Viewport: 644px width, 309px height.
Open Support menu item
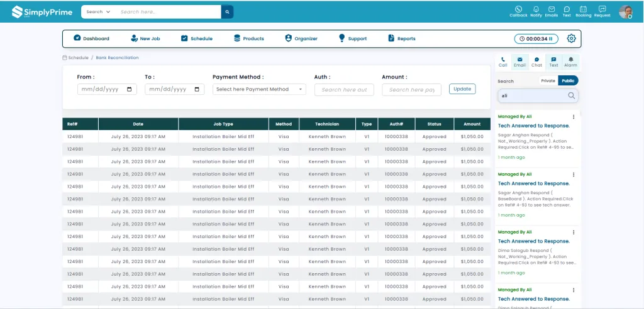[x=352, y=38]
